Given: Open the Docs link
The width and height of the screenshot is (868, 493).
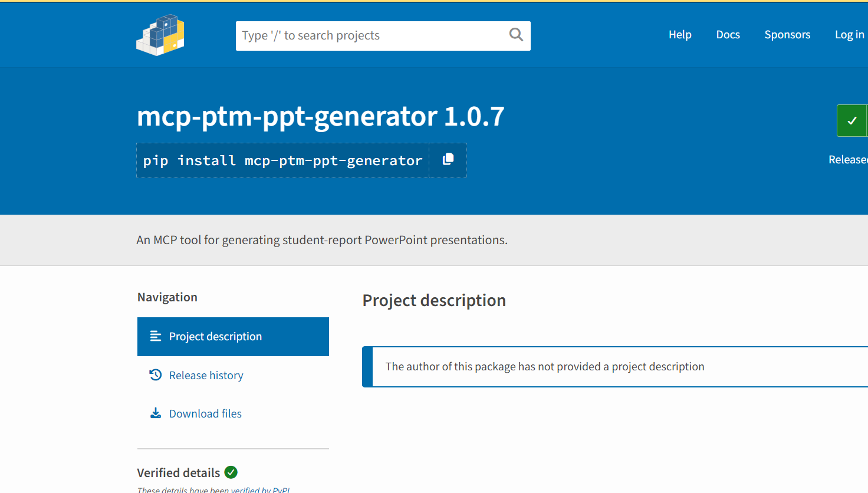Looking at the screenshot, I should coord(728,35).
